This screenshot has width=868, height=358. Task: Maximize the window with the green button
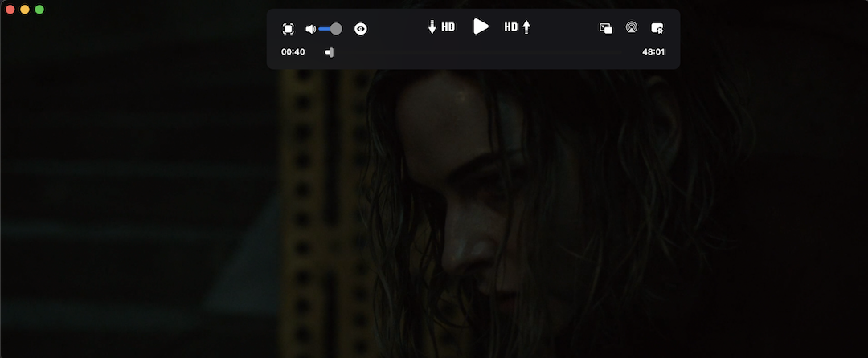coord(39,10)
